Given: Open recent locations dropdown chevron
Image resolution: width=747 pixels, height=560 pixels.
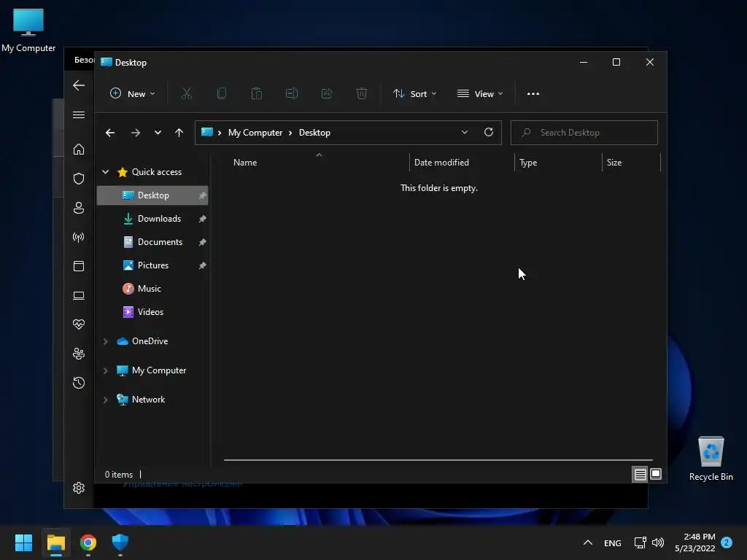Looking at the screenshot, I should [158, 133].
